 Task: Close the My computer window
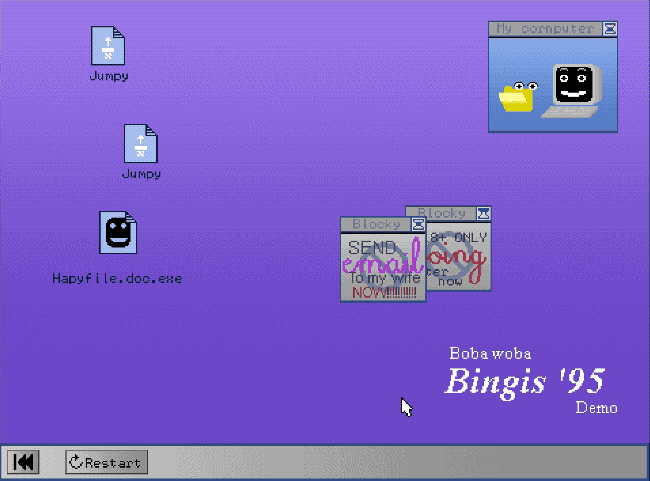coord(611,29)
